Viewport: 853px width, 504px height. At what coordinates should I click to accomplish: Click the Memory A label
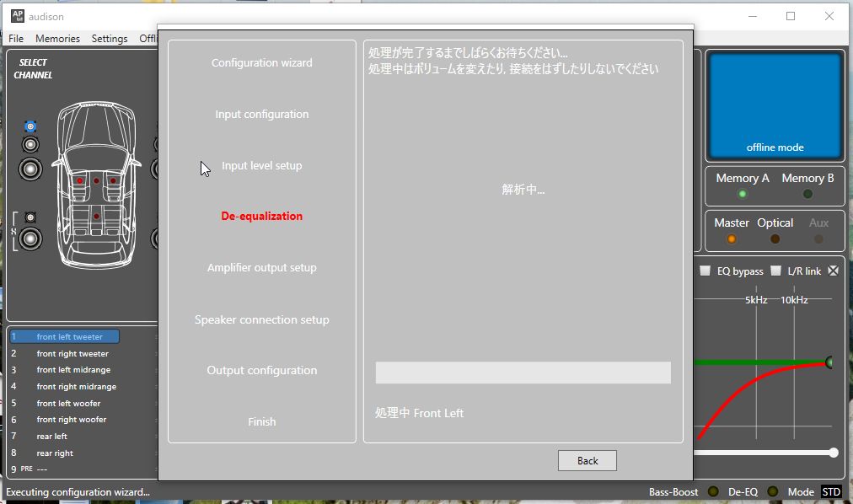743,179
